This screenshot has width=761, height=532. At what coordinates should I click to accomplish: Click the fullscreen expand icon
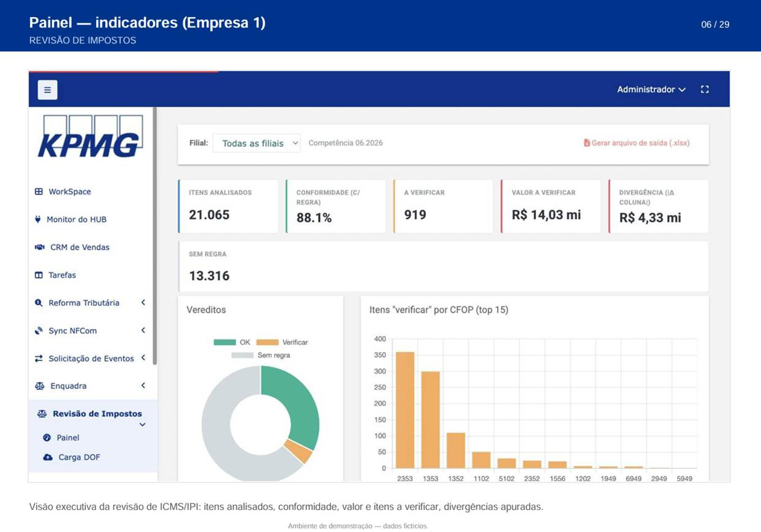click(705, 89)
